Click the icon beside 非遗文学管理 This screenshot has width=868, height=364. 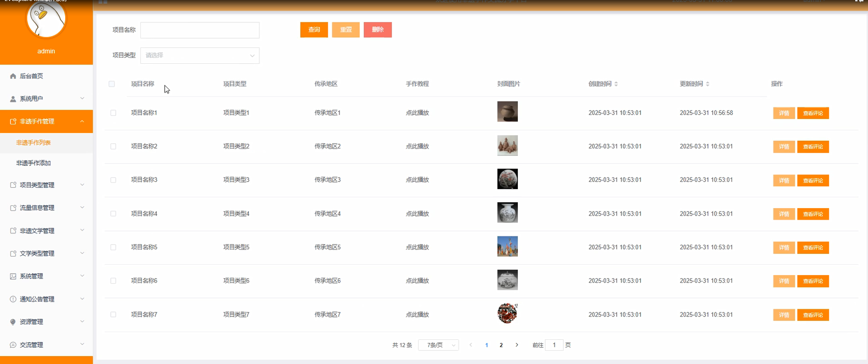(13, 231)
